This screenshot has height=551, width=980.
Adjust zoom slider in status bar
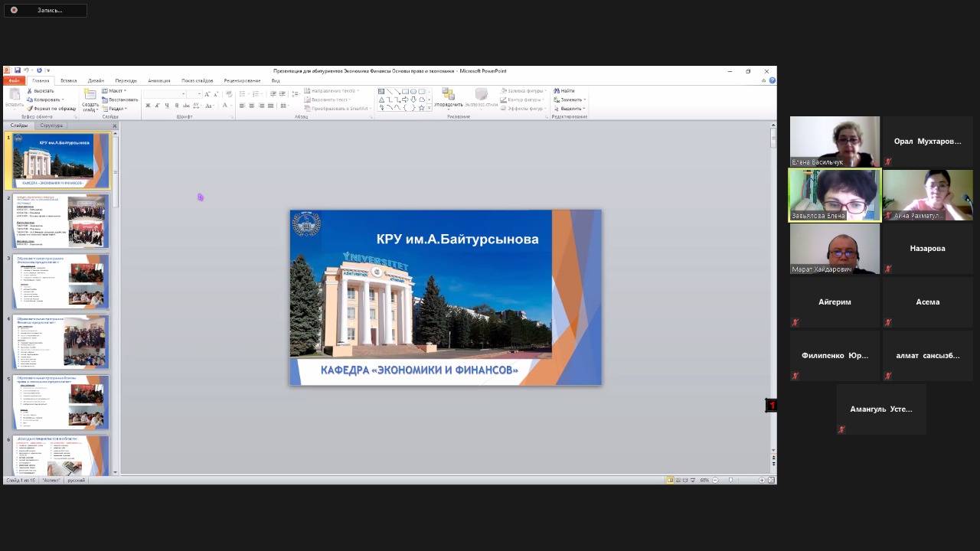coord(730,480)
